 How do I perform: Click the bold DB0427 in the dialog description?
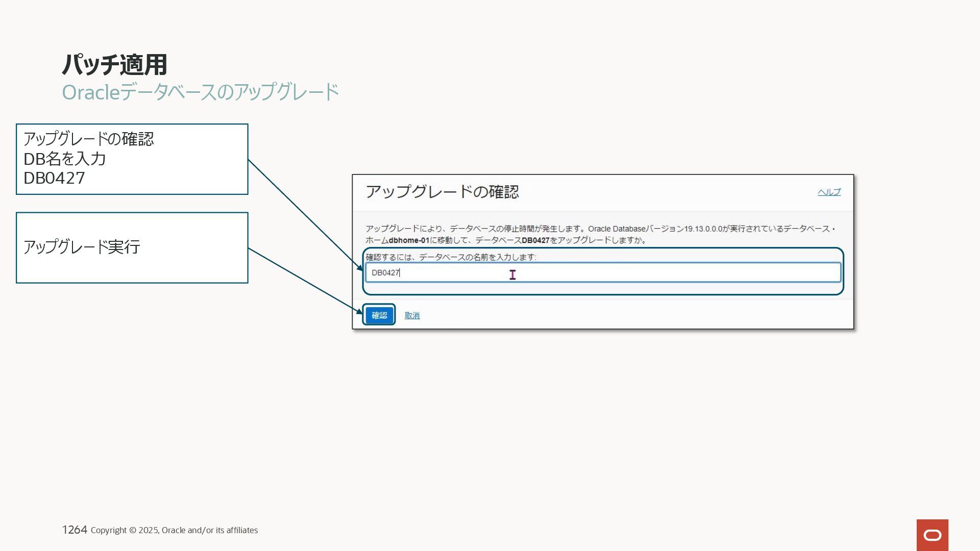[x=535, y=240]
